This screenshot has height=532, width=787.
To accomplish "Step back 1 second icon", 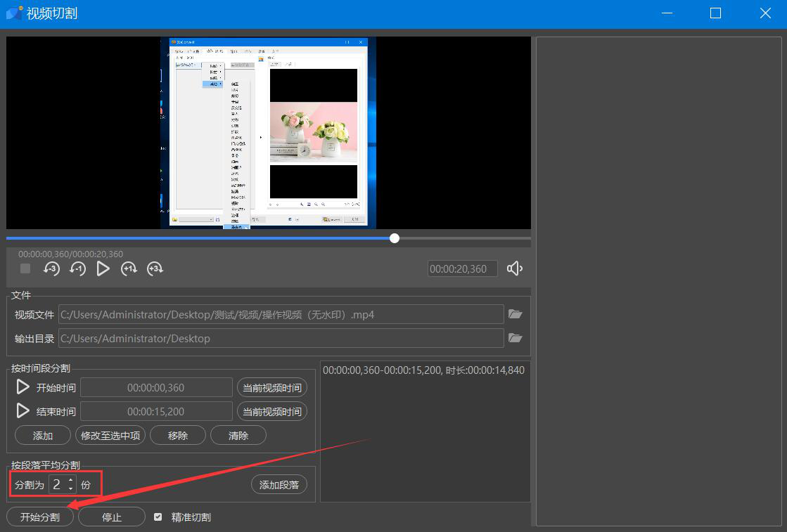I will coord(77,268).
